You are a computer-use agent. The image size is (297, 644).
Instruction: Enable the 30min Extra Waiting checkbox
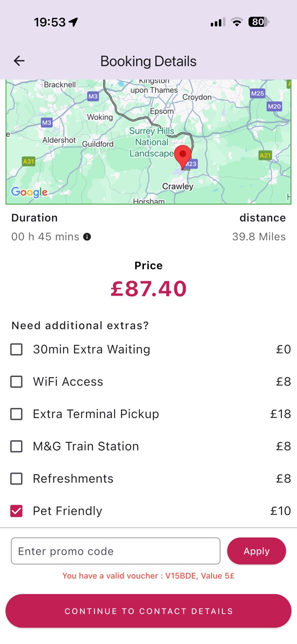coord(16,349)
